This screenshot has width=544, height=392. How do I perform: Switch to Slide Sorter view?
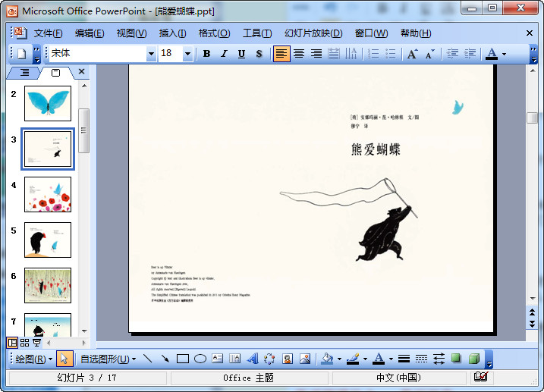[x=24, y=343]
